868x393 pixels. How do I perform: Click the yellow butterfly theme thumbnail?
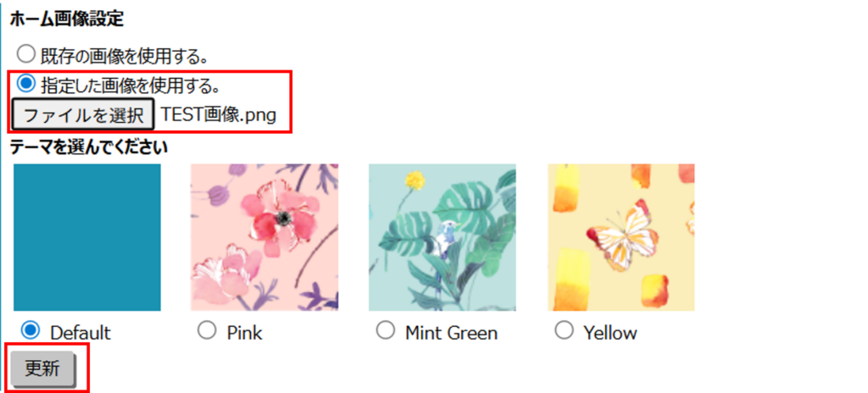click(x=620, y=237)
